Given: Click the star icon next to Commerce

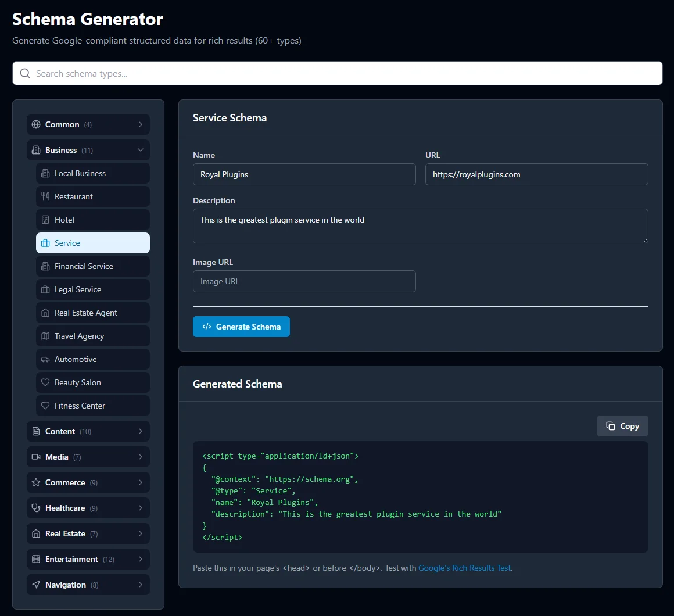Looking at the screenshot, I should (36, 482).
